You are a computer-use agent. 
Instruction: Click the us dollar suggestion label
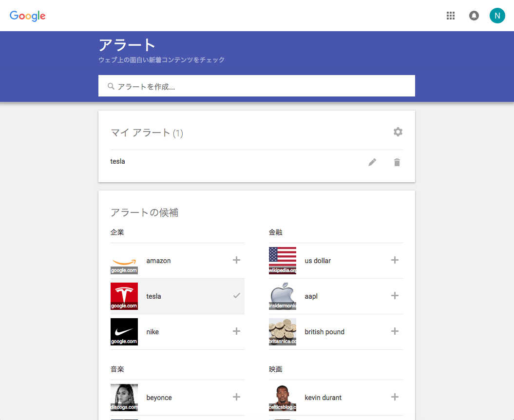click(x=318, y=261)
